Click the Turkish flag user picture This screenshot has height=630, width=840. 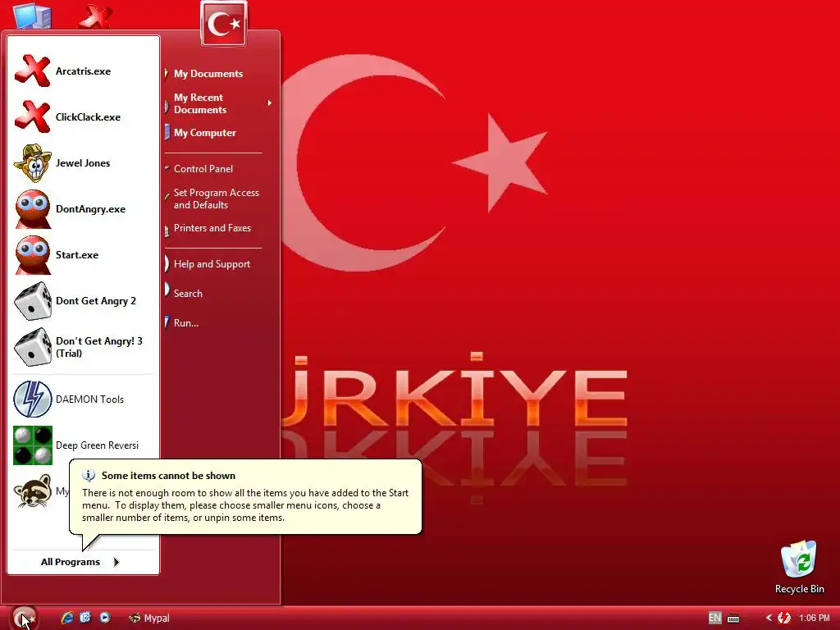224,24
